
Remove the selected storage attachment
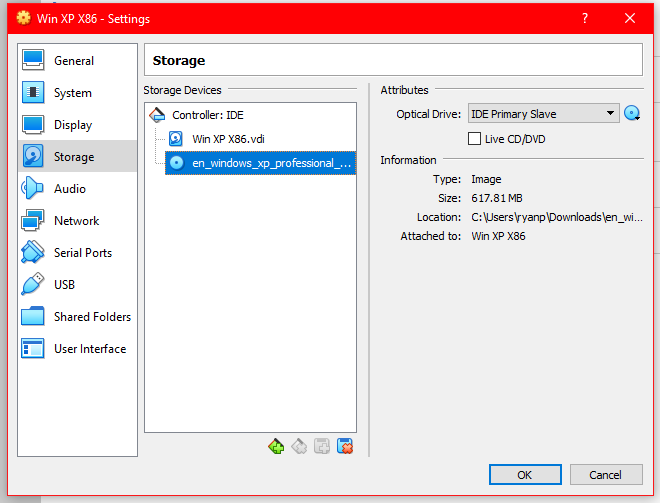click(x=345, y=446)
